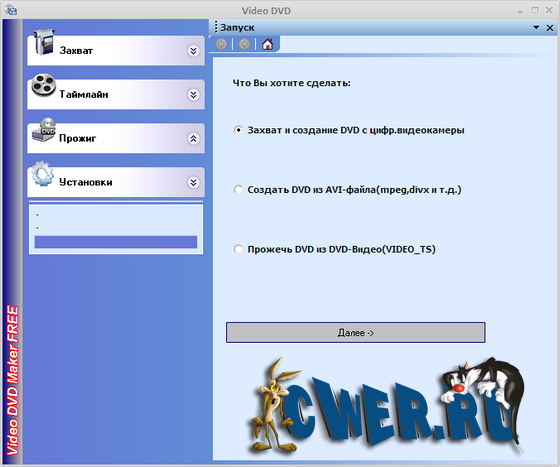Click the blue progress bar in sidebar box
The image size is (560, 467).
116,242
